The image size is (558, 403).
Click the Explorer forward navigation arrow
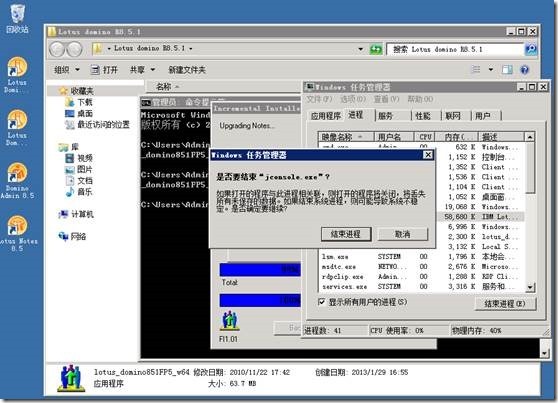(x=75, y=49)
